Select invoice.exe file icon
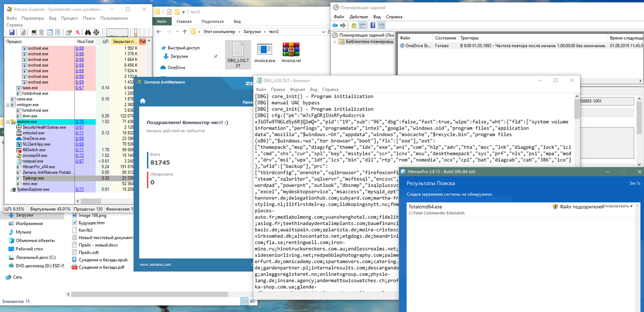This screenshot has height=312, width=644. point(265,53)
